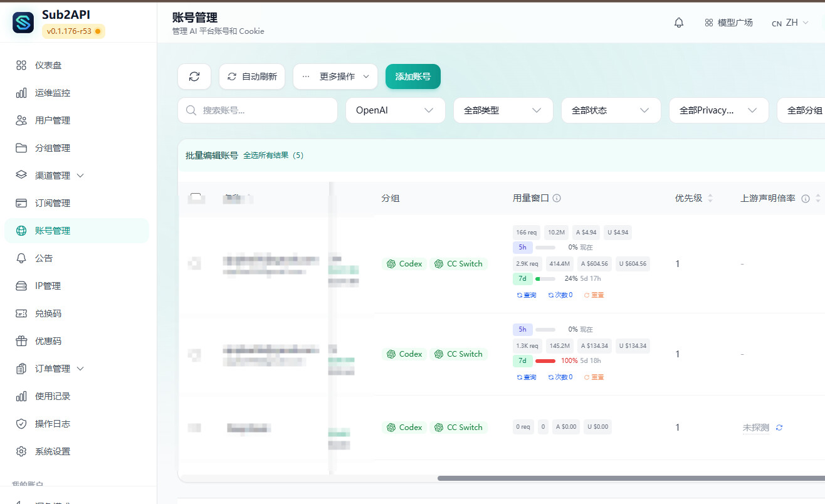Click the IP管理 server icon
Screen dimensions: 825x504
click(21, 286)
